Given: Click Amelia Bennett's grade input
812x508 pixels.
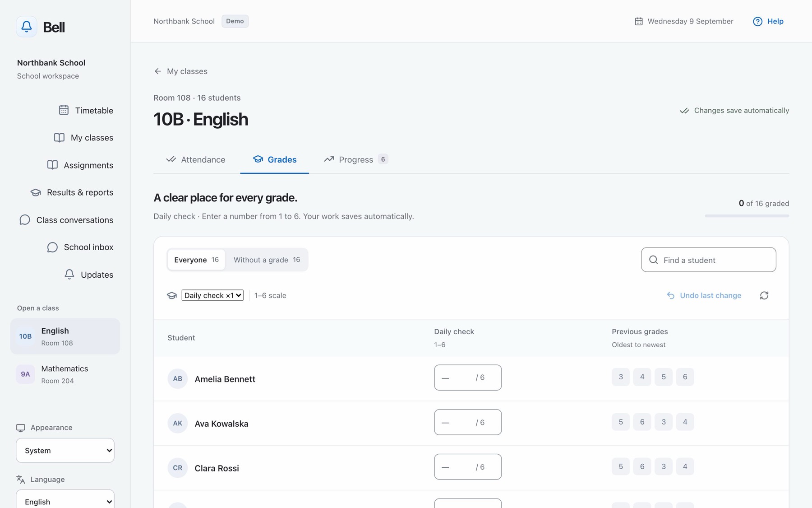Looking at the screenshot, I should coord(468,378).
